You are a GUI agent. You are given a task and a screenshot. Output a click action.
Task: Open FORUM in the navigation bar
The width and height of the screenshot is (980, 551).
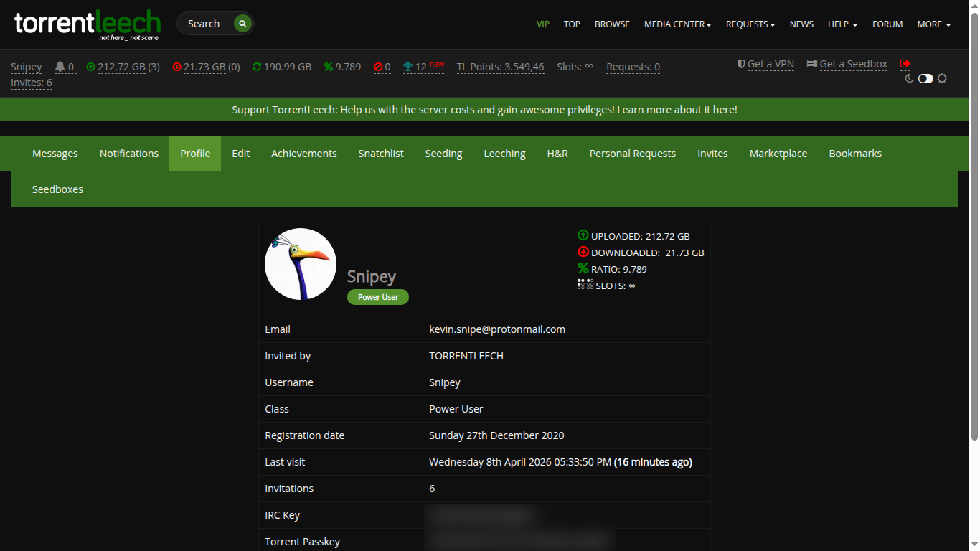(x=887, y=24)
